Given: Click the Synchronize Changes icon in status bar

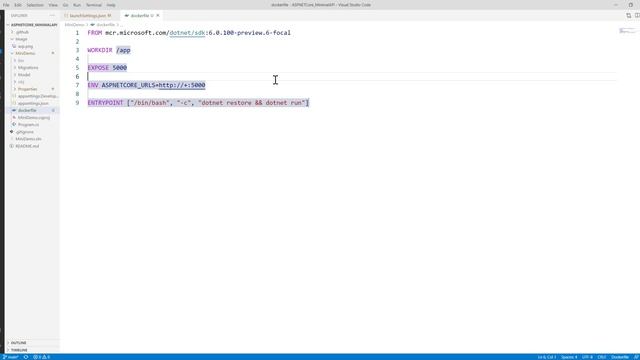Looking at the screenshot, I should (26, 357).
